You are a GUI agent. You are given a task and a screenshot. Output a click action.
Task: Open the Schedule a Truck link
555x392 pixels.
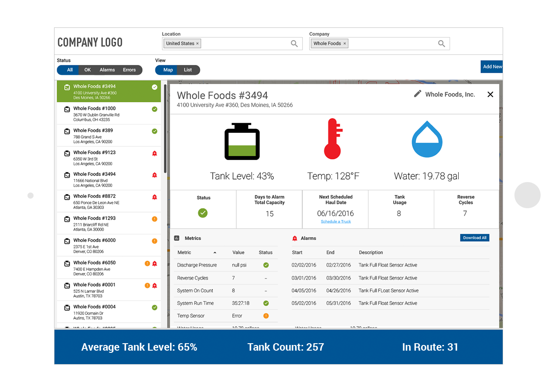click(336, 222)
